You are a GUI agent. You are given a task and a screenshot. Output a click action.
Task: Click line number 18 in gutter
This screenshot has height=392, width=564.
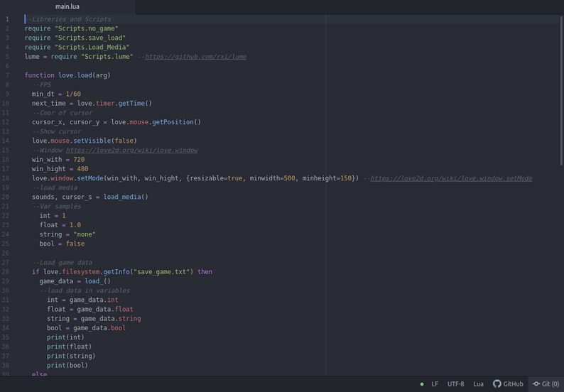6,178
